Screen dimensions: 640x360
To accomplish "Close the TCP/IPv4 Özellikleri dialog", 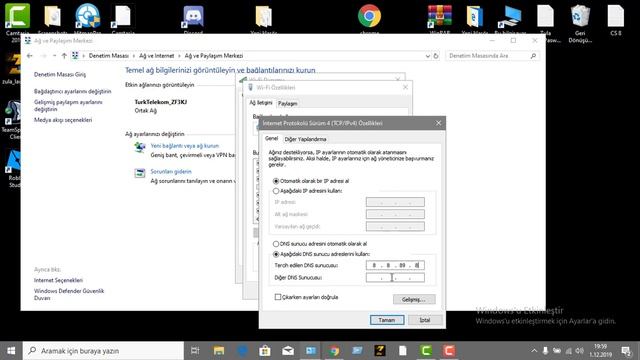I will pos(438,123).
